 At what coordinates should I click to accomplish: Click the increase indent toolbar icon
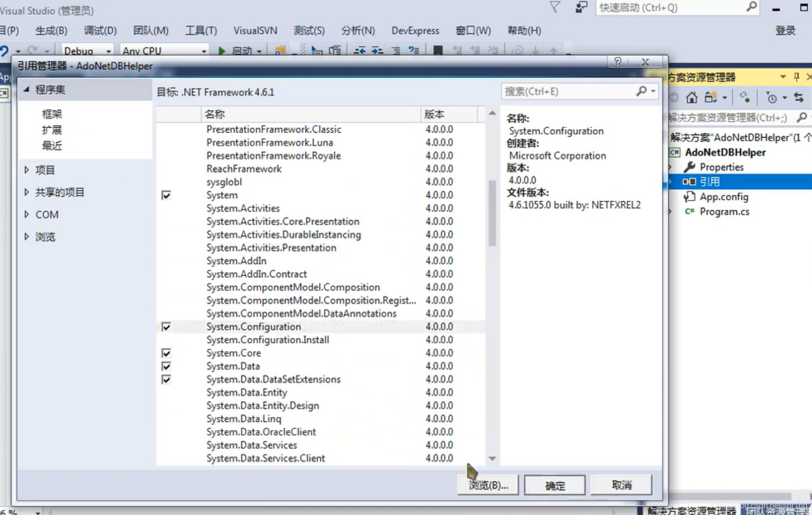click(377, 51)
